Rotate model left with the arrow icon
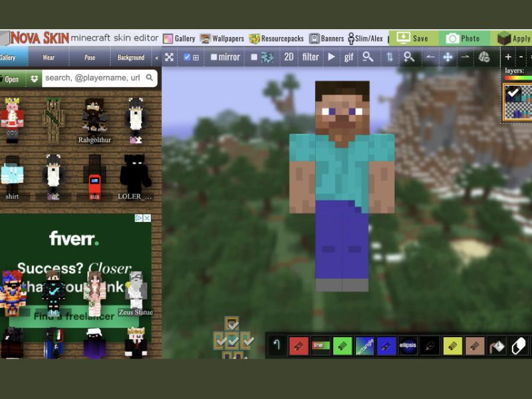The width and height of the screenshot is (532, 399). [430, 57]
